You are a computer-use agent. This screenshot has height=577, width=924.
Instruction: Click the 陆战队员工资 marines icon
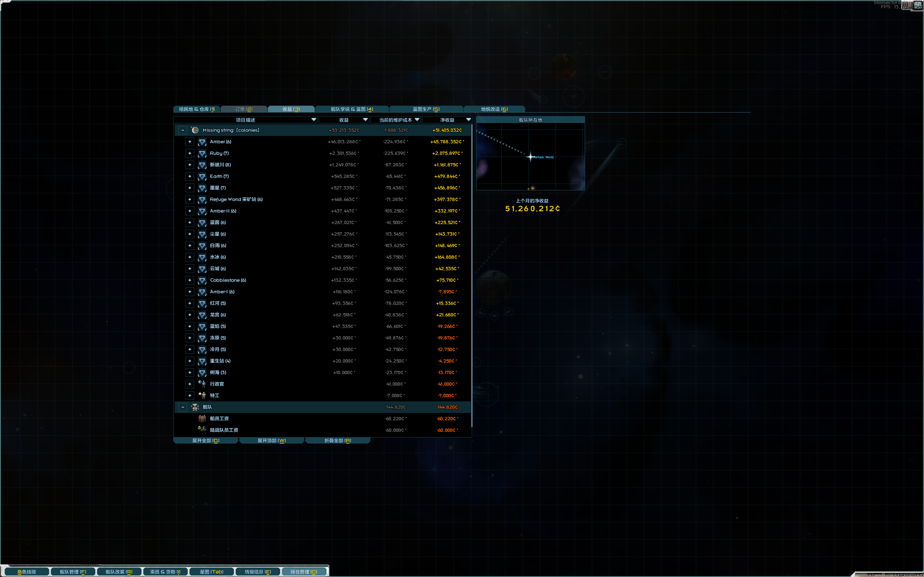pyautogui.click(x=202, y=430)
